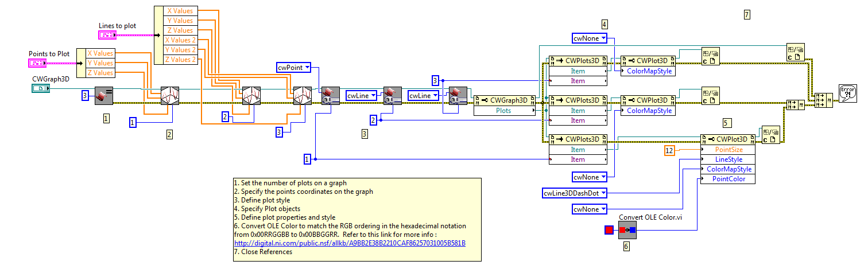
Task: Select the Plots property of CWGraph3D
Action: click(505, 111)
